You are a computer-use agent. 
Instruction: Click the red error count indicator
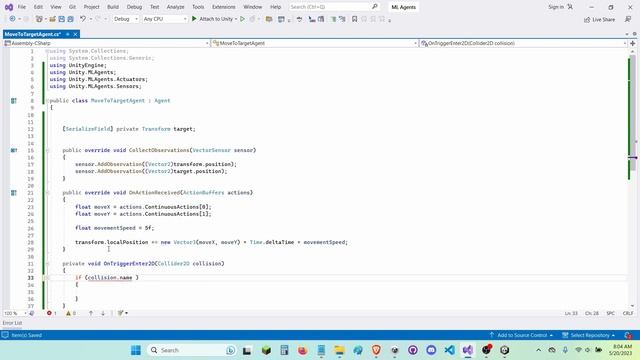[51, 313]
